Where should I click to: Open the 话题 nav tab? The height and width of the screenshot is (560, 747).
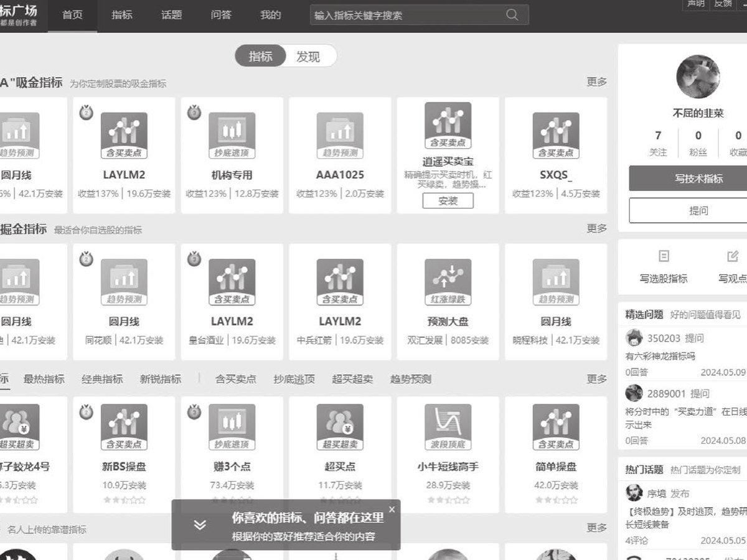[x=171, y=15]
